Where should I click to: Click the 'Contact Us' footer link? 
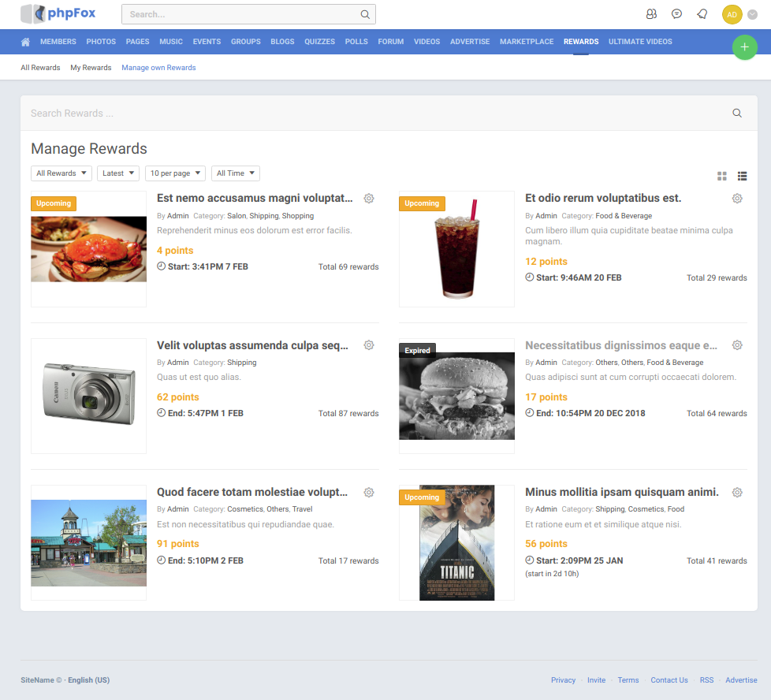(x=669, y=680)
